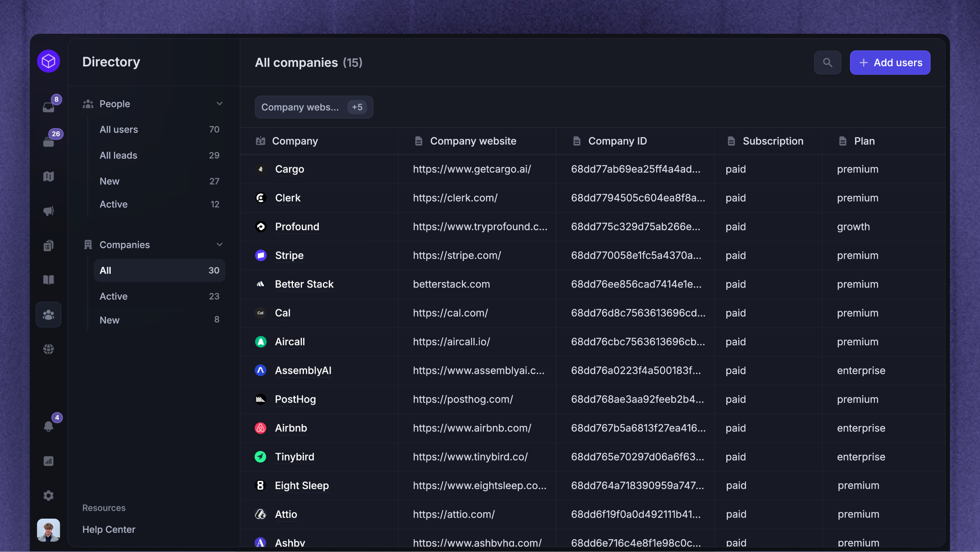The width and height of the screenshot is (980, 552).
Task: Open the clipboard documents icon in sidebar
Action: tap(49, 246)
